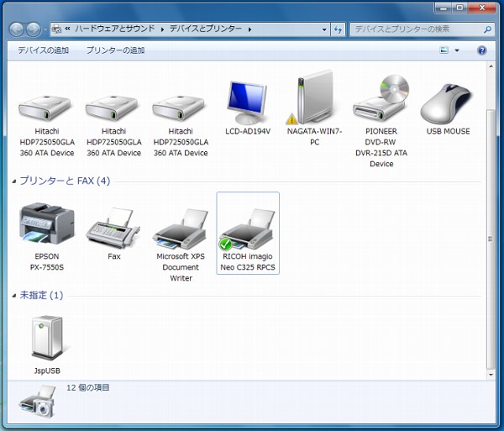Select the EPSON PX-7550S printer icon
This screenshot has height=431, width=504.
[x=47, y=223]
